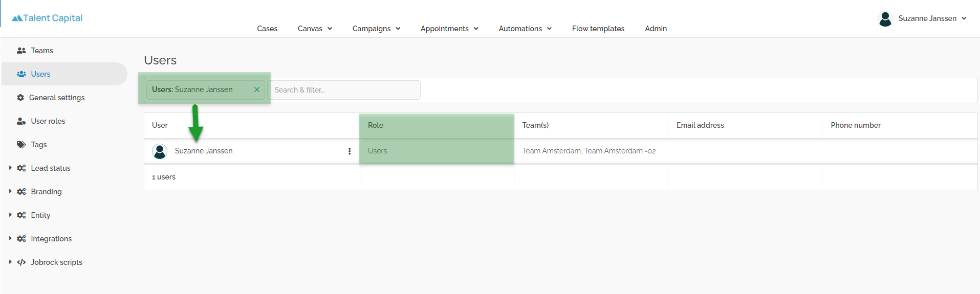
Task: Open the three-dot menu for Suzanne Janssen
Action: click(x=350, y=151)
